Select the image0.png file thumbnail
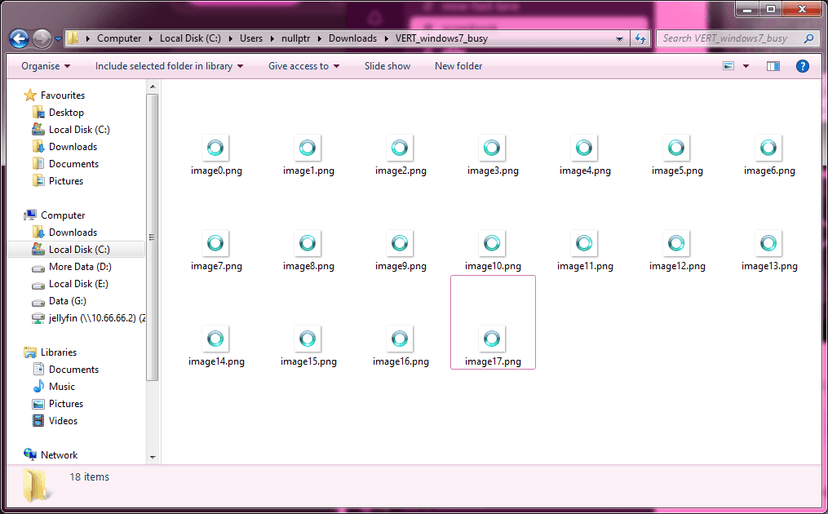 click(216, 148)
